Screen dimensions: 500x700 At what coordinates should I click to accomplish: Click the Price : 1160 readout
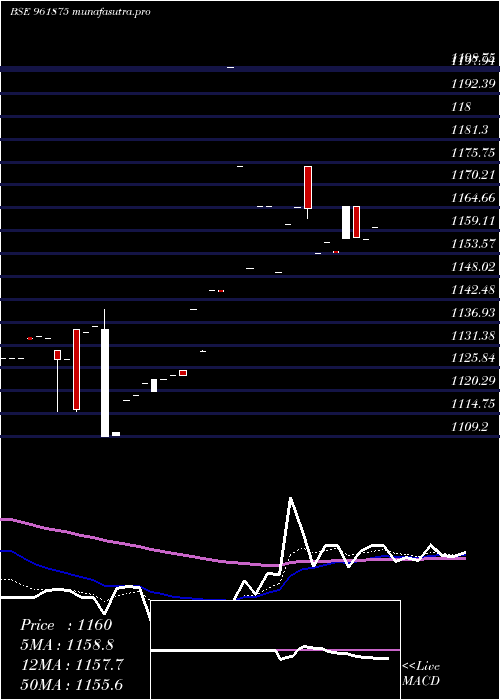point(66,625)
